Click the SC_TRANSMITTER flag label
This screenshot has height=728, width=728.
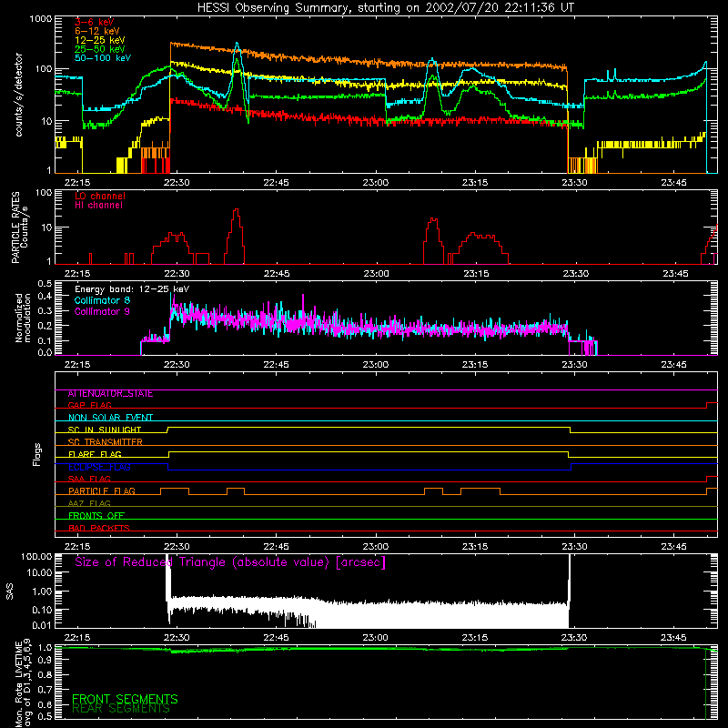pos(106,442)
